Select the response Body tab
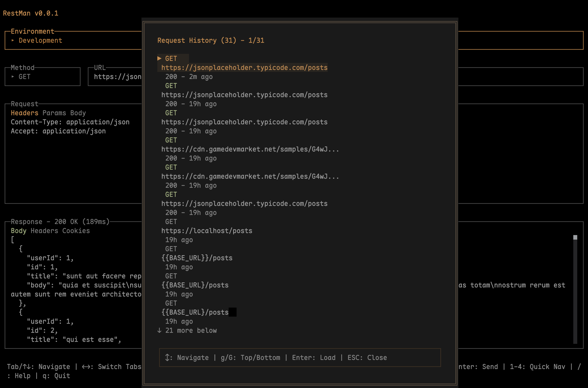This screenshot has width=588, height=388. click(x=18, y=231)
